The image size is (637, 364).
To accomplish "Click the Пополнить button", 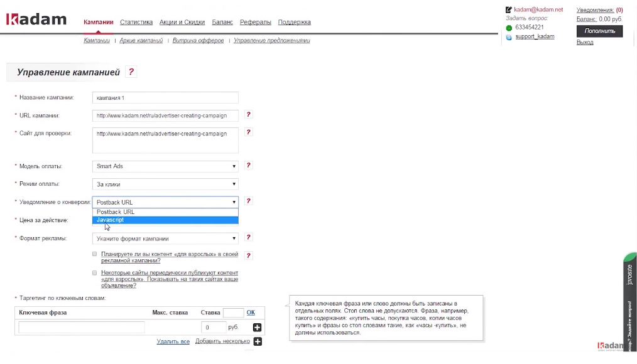I will point(600,31).
